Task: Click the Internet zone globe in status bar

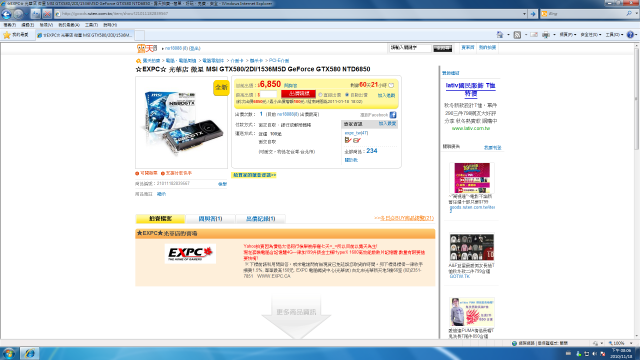Action: (514, 343)
